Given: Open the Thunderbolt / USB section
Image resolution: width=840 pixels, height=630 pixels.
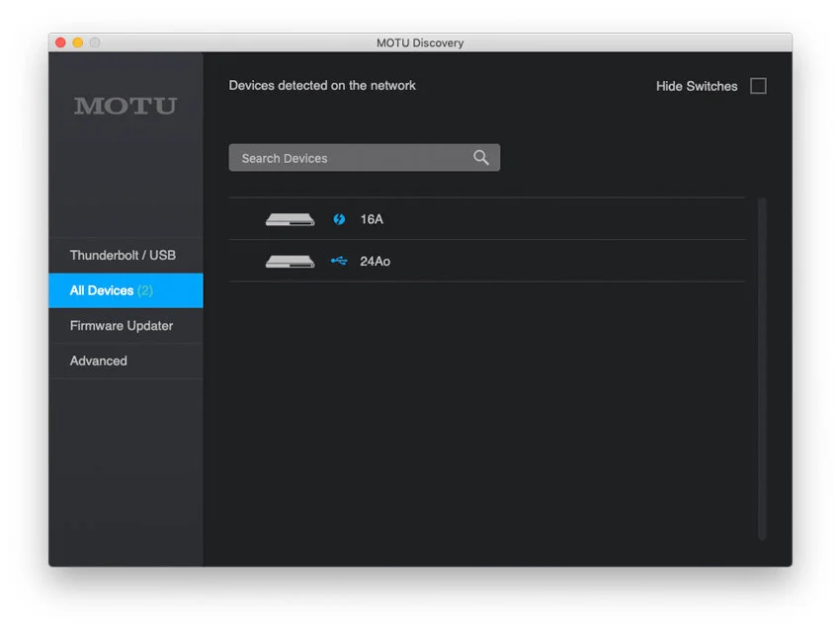Looking at the screenshot, I should click(126, 256).
